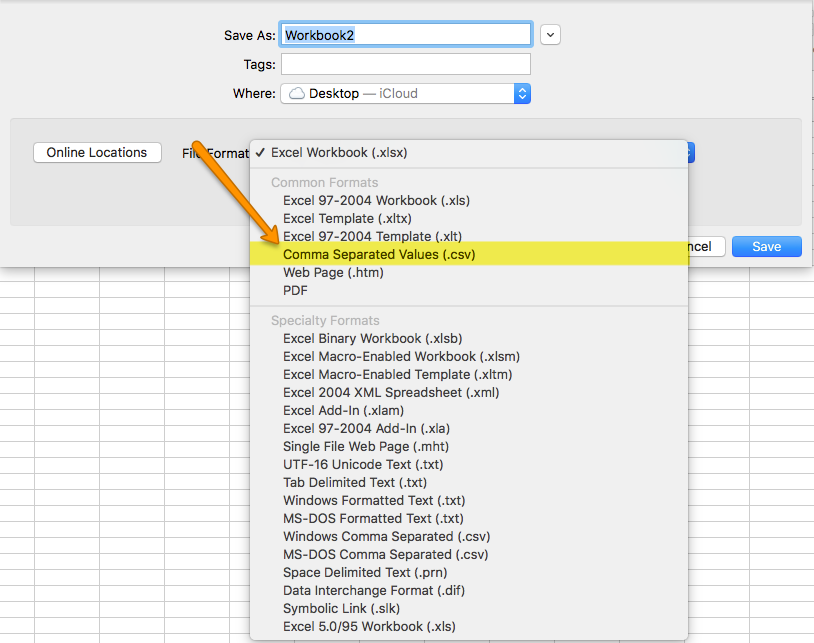This screenshot has width=814, height=643.
Task: Choose Excel 97-2004 Add-In (.xla)
Action: point(469,429)
